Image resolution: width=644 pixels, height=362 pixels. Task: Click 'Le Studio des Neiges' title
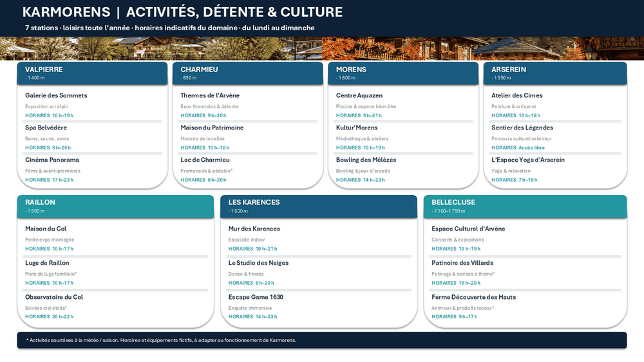pyautogui.click(x=258, y=263)
